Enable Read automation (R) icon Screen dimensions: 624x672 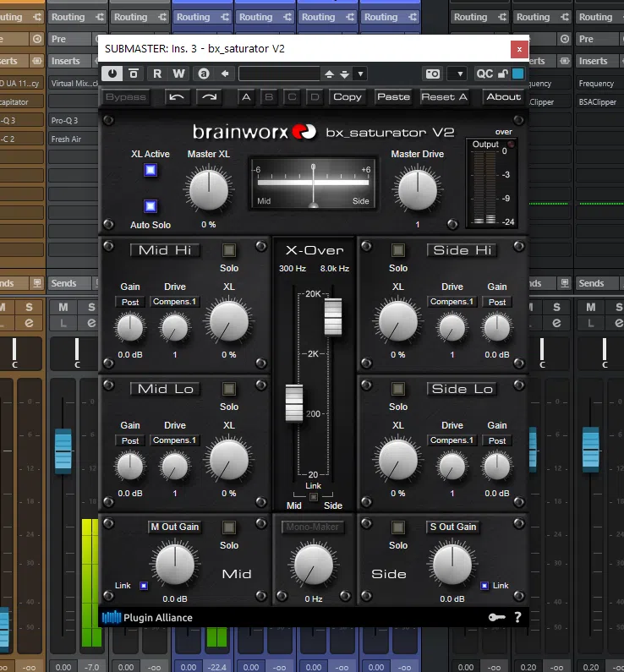pos(157,74)
